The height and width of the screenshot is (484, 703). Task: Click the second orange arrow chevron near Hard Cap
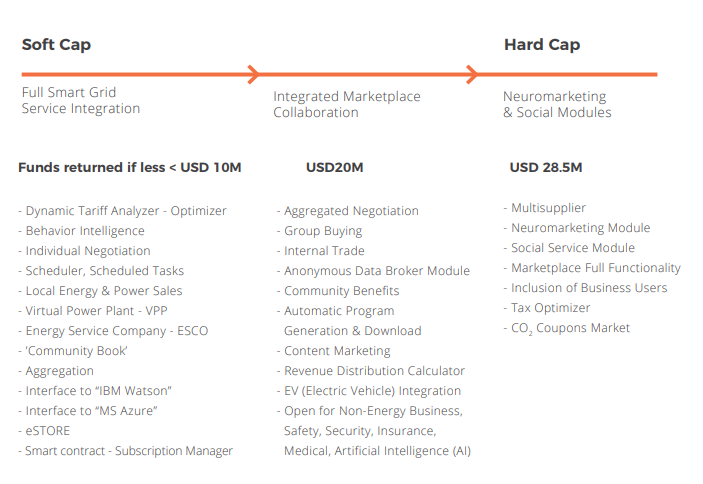[x=472, y=74]
